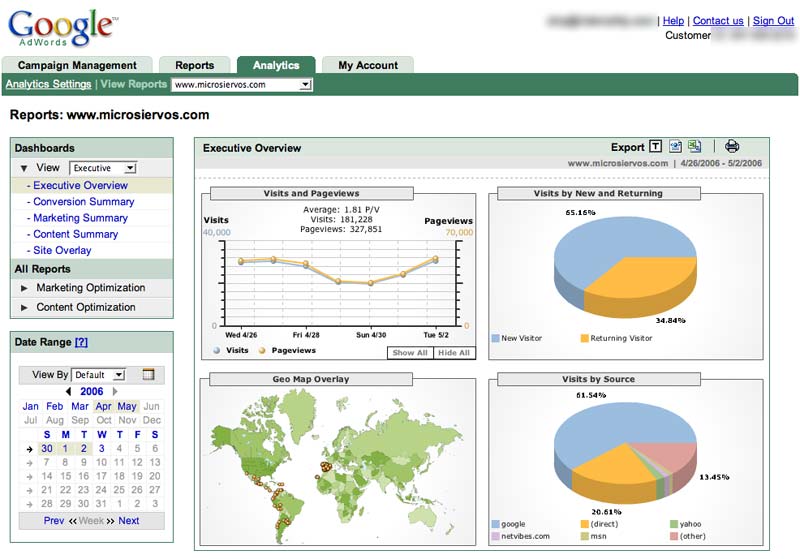Image resolution: width=800 pixels, height=559 pixels.
Task: Export report as text (T icon)
Action: (656, 147)
